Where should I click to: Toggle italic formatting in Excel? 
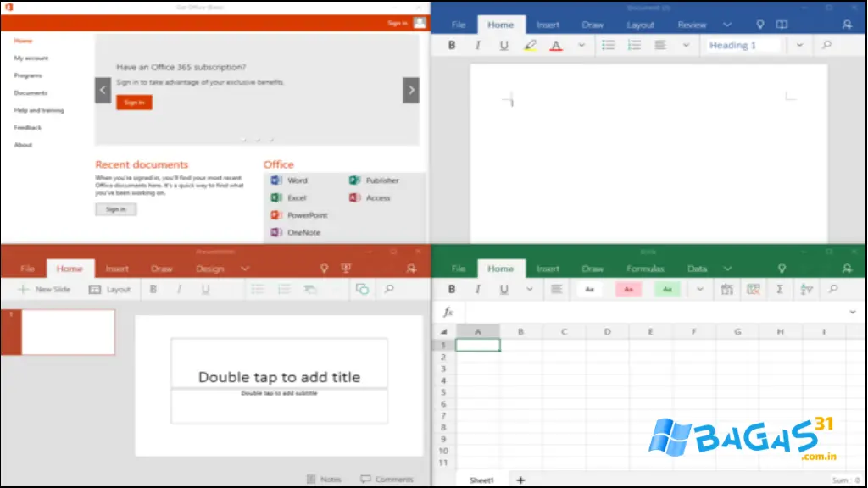[477, 289]
